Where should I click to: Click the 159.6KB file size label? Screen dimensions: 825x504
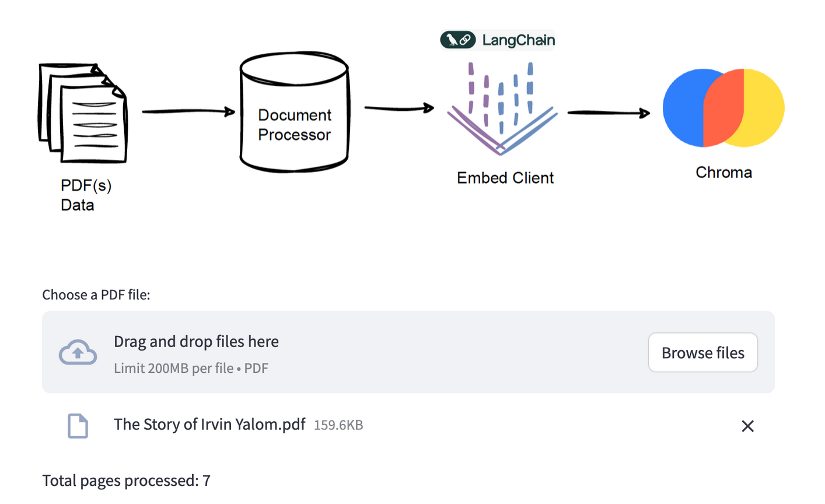338,425
